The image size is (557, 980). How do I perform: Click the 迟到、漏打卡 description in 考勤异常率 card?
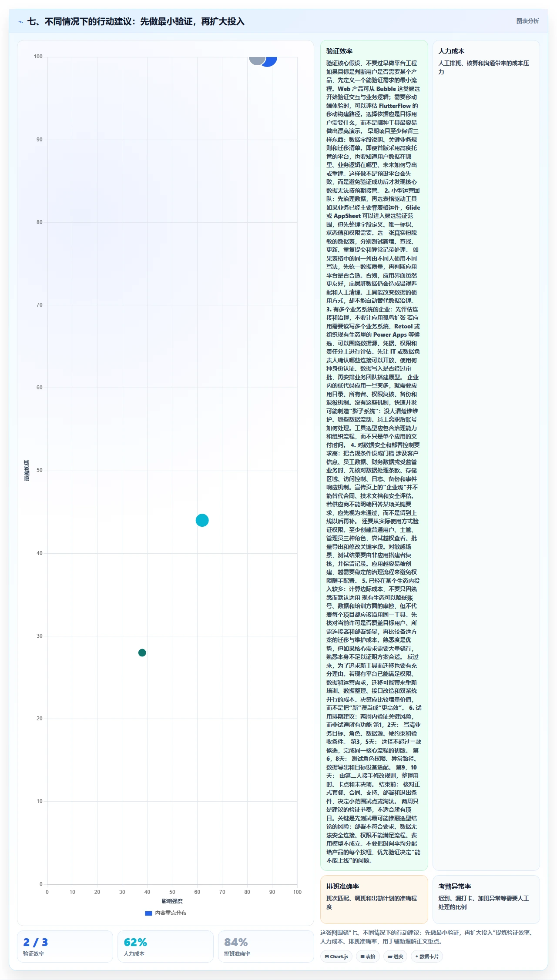pyautogui.click(x=483, y=903)
